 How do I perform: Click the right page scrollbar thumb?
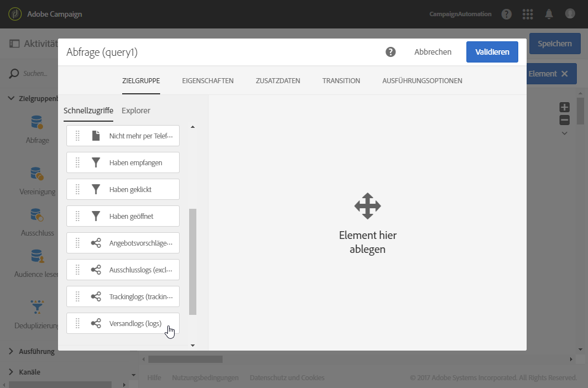tap(580, 111)
